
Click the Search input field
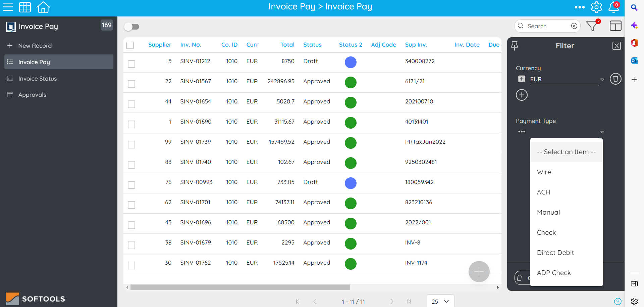point(547,26)
